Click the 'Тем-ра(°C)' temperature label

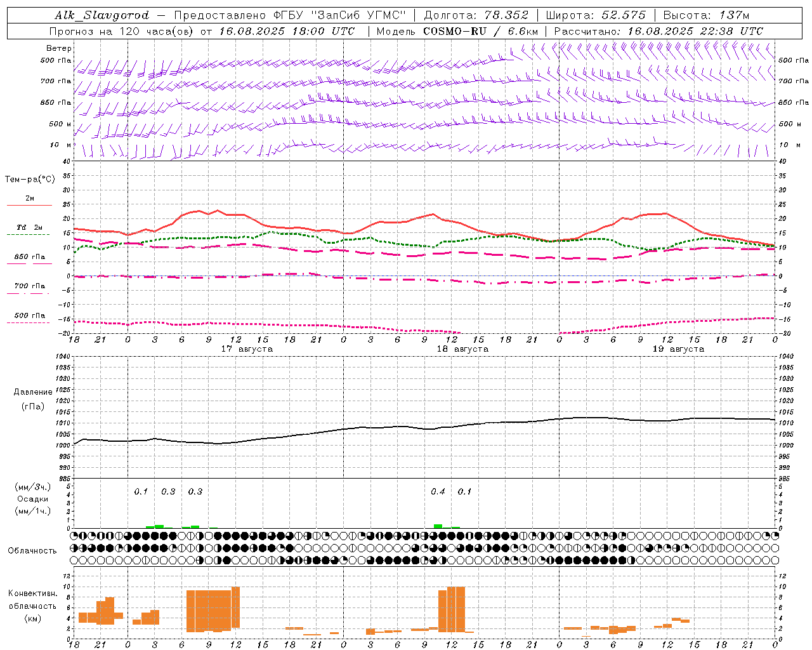point(30,180)
